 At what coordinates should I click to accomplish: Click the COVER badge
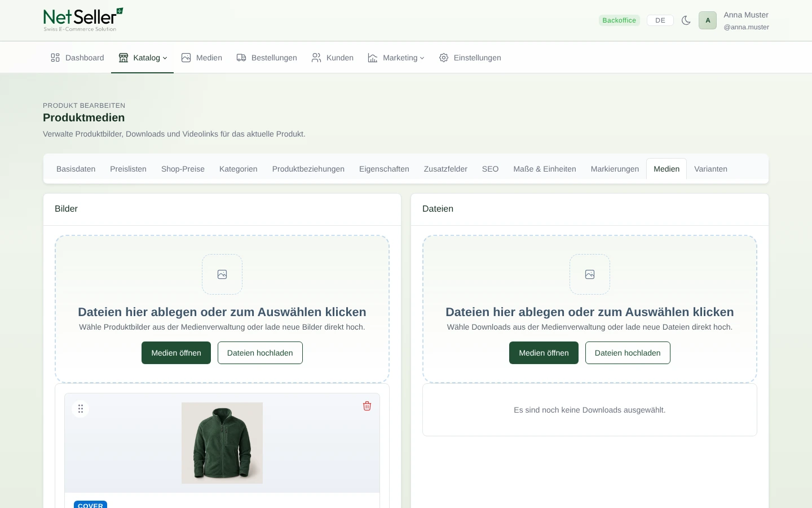[90, 505]
